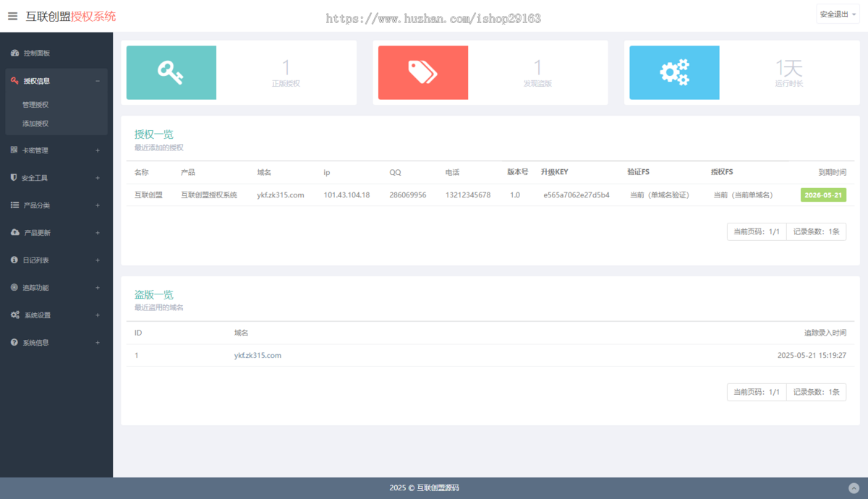Click the question mark icon beside 系统信息
This screenshot has height=499, width=868.
14,342
